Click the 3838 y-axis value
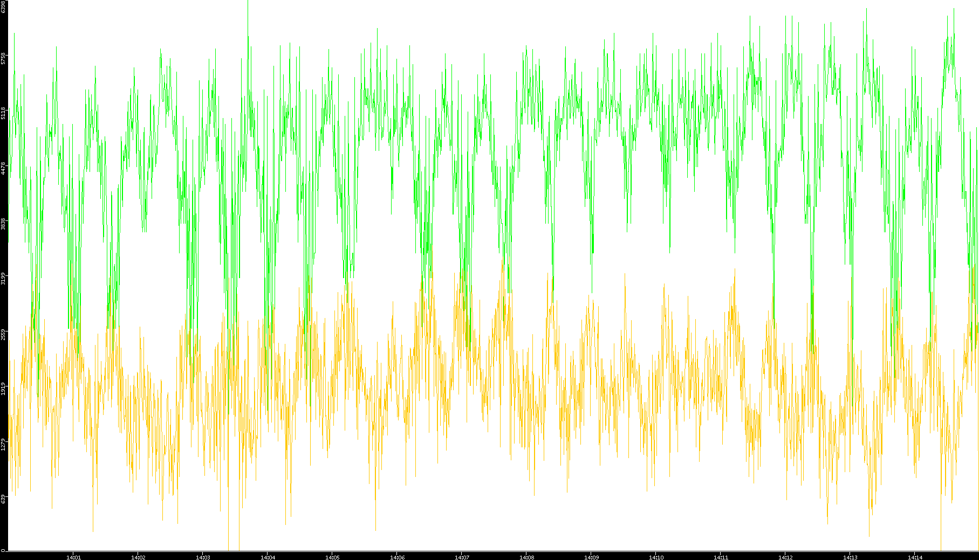 click(x=3, y=224)
